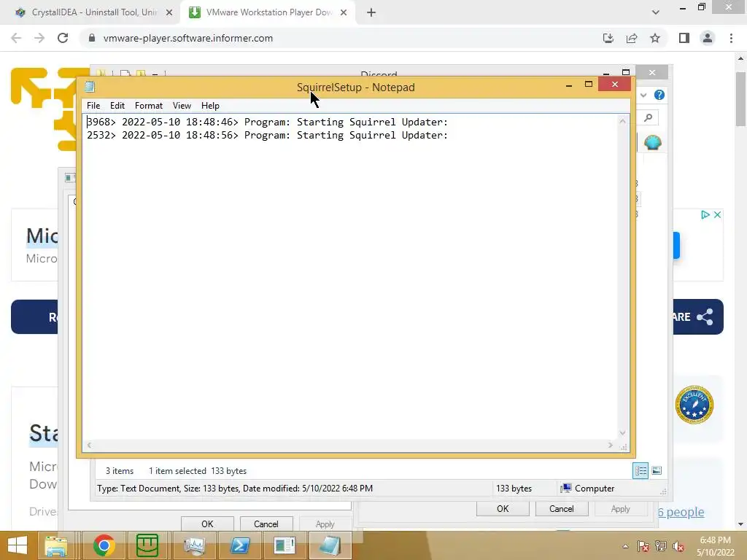
Task: Close the advertisement with X icon
Action: click(x=718, y=215)
